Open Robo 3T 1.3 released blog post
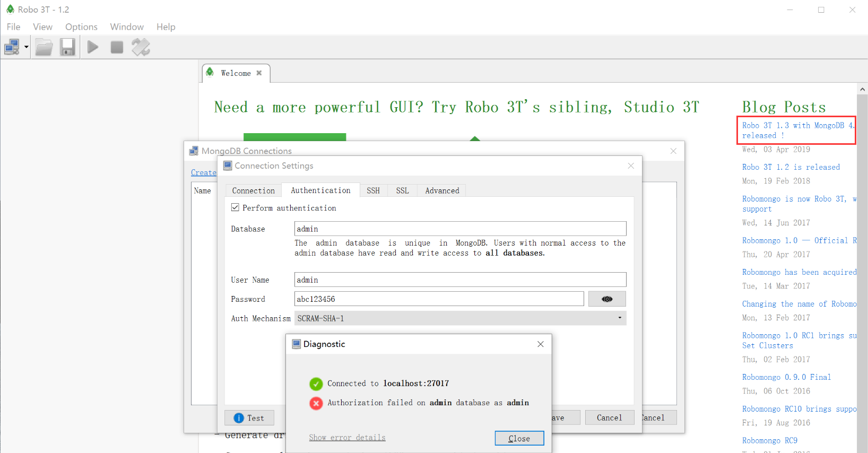 (799, 130)
